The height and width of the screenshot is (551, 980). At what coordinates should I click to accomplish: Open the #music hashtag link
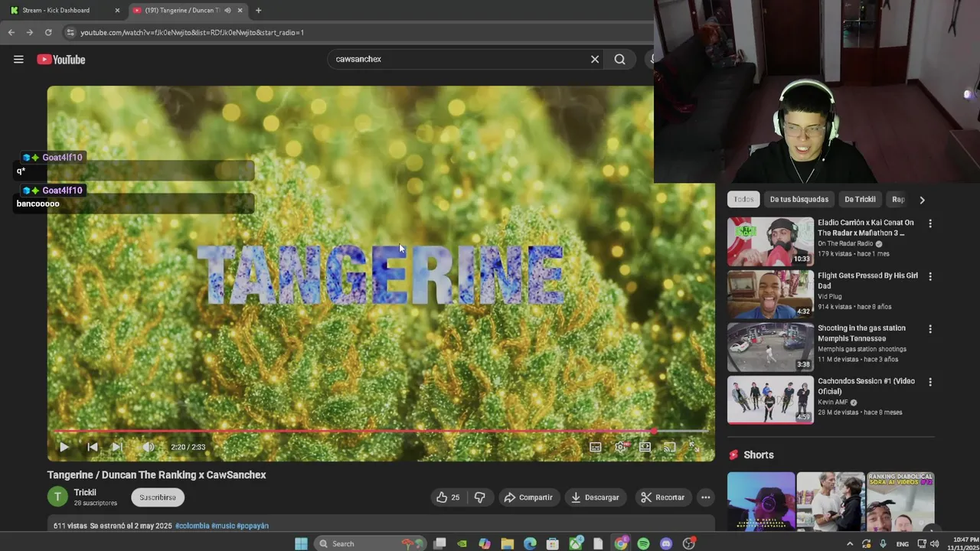tap(223, 526)
